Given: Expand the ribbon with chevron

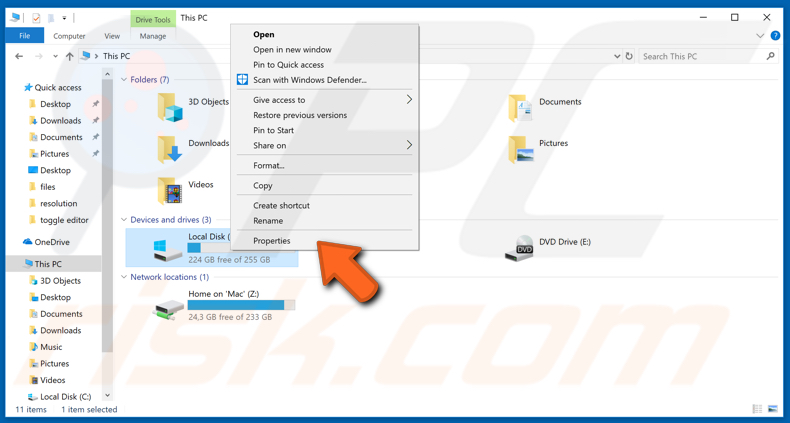Looking at the screenshot, I should (760, 35).
